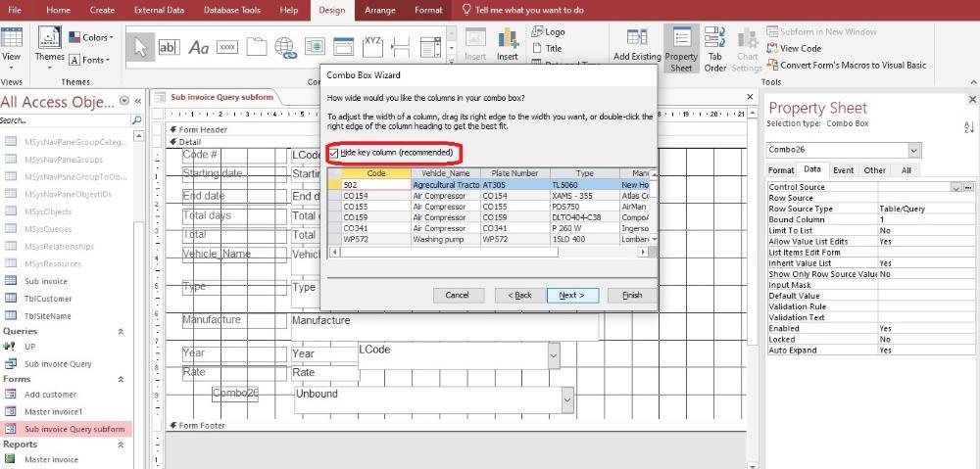Open the Tab Order dialog
Image resolution: width=980 pixels, height=469 pixels.
715,49
